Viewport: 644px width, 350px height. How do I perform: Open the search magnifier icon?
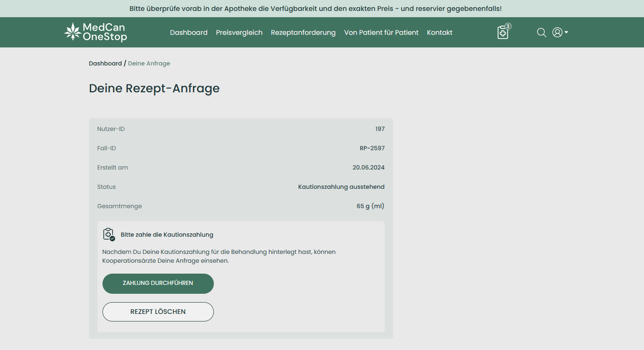[x=541, y=33]
